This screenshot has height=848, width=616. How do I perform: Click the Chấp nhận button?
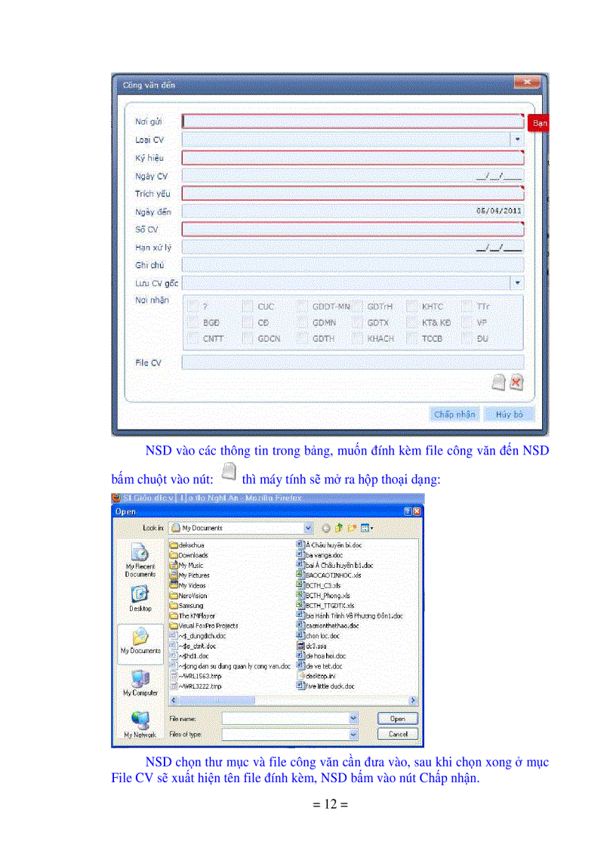[x=454, y=415]
